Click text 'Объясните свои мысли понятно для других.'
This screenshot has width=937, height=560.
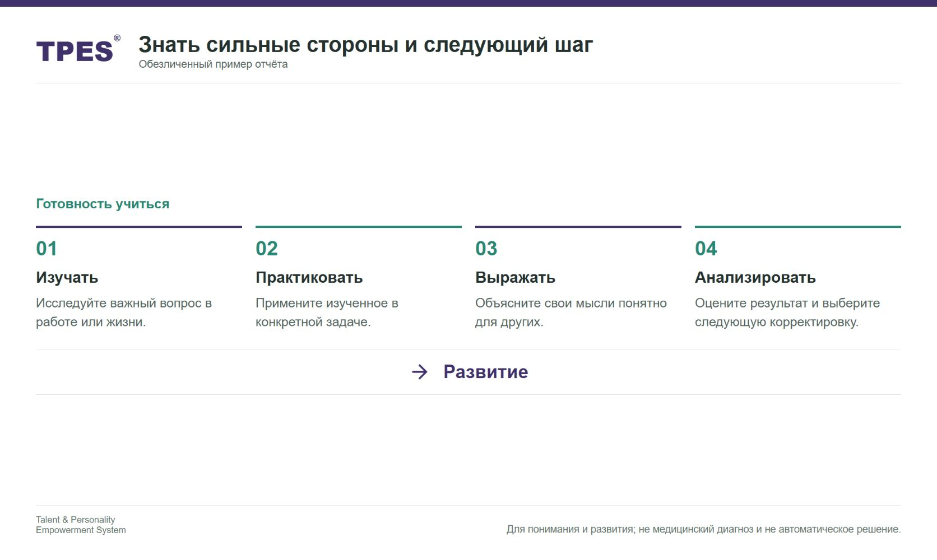[x=571, y=312]
